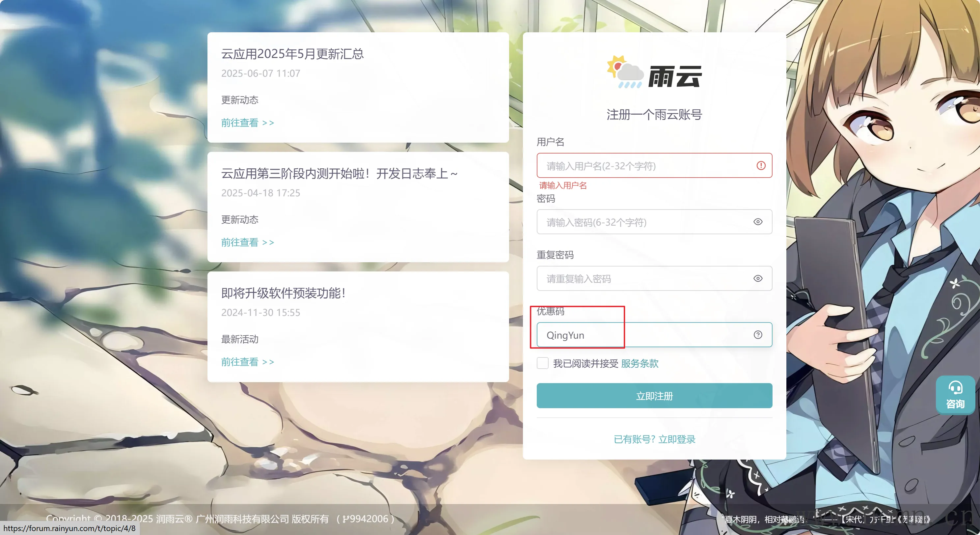Focus the 重复密码 input field
The image size is (980, 535).
(654, 278)
